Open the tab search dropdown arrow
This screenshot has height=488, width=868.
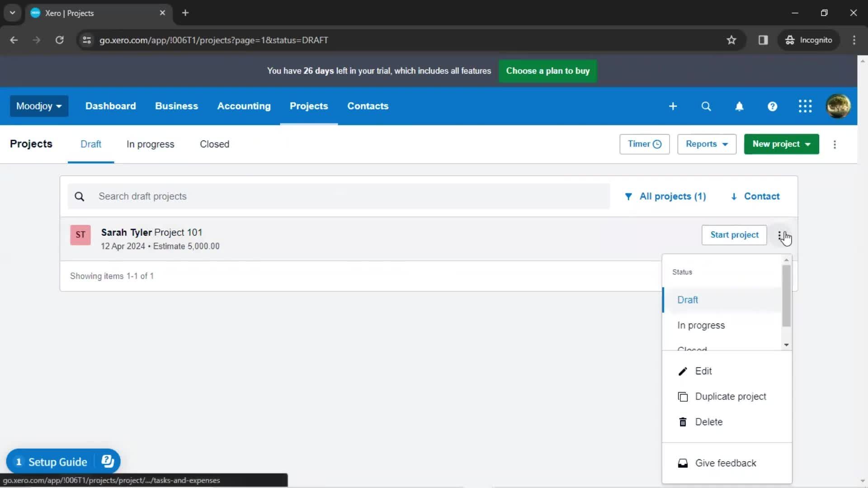[x=13, y=13]
